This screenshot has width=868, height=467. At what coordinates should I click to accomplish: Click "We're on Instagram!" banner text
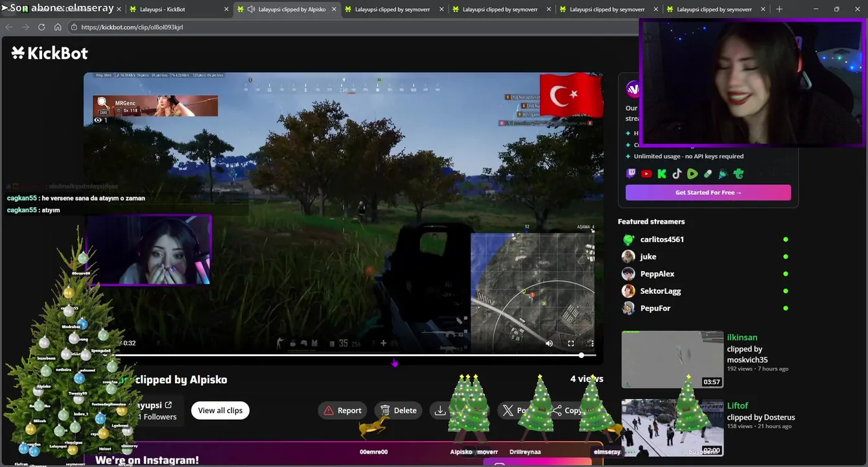coord(147,460)
